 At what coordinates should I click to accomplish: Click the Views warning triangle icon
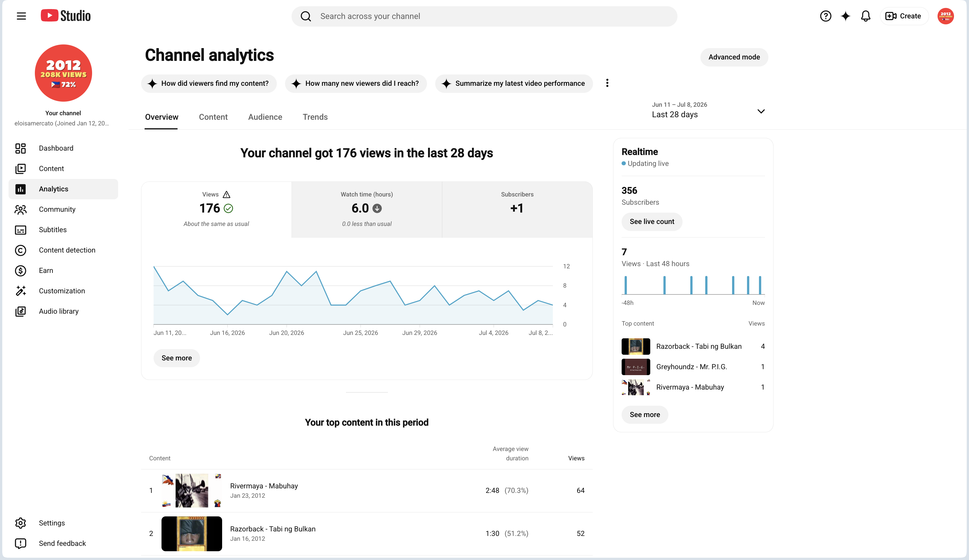point(226,194)
